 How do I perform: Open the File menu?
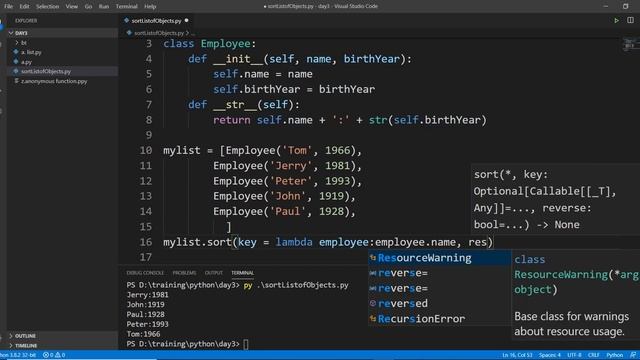click(x=8, y=7)
